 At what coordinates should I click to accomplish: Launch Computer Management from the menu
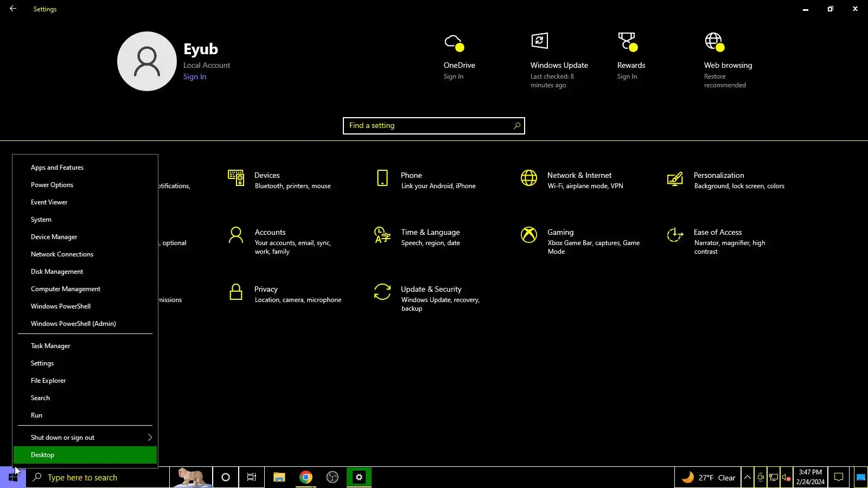click(x=85, y=289)
